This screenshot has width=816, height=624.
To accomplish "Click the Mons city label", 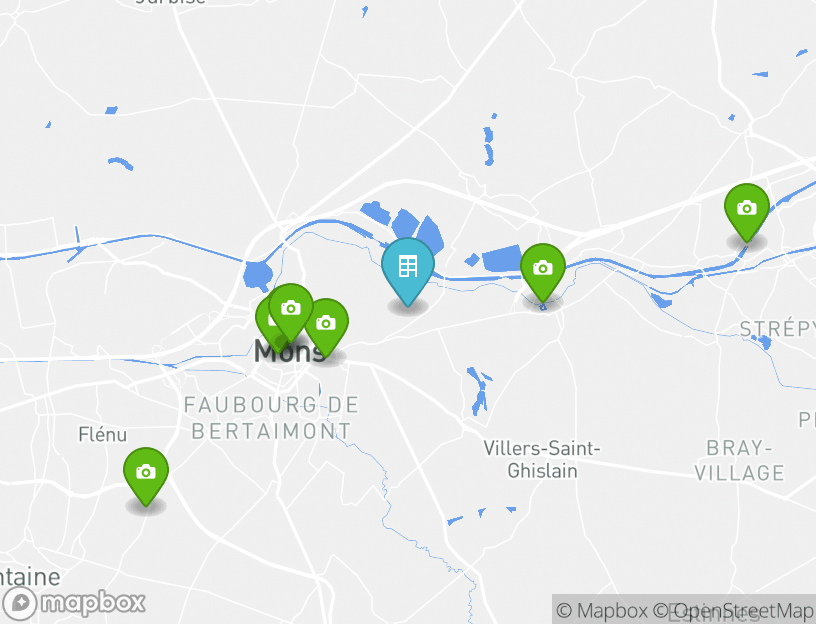I will 289,352.
